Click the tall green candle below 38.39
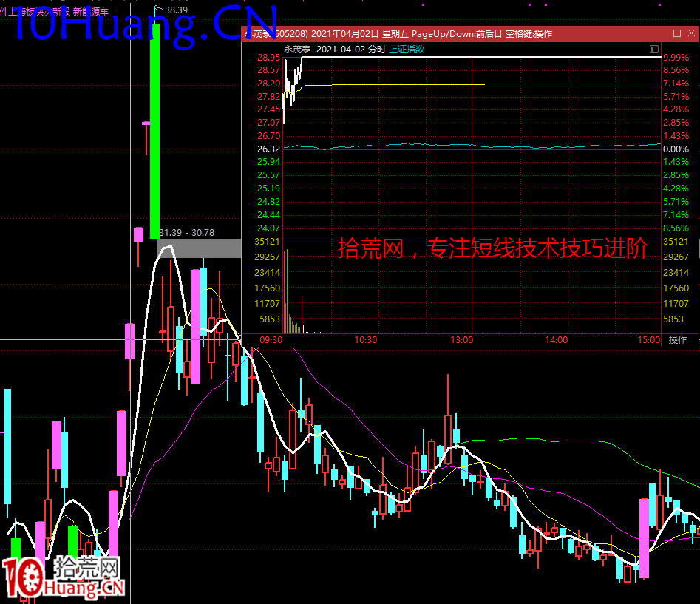 tap(155, 132)
